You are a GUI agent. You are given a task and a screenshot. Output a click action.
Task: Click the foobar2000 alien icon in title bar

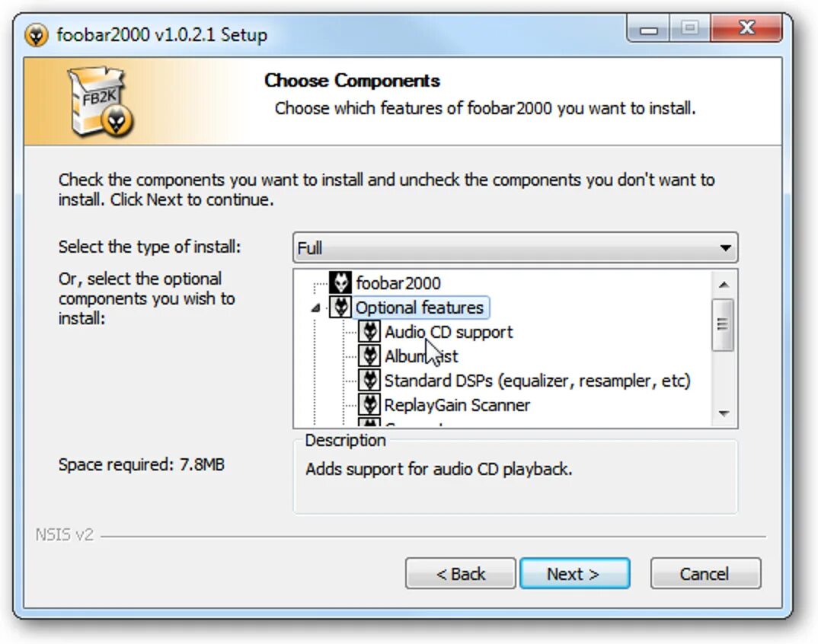pos(37,35)
